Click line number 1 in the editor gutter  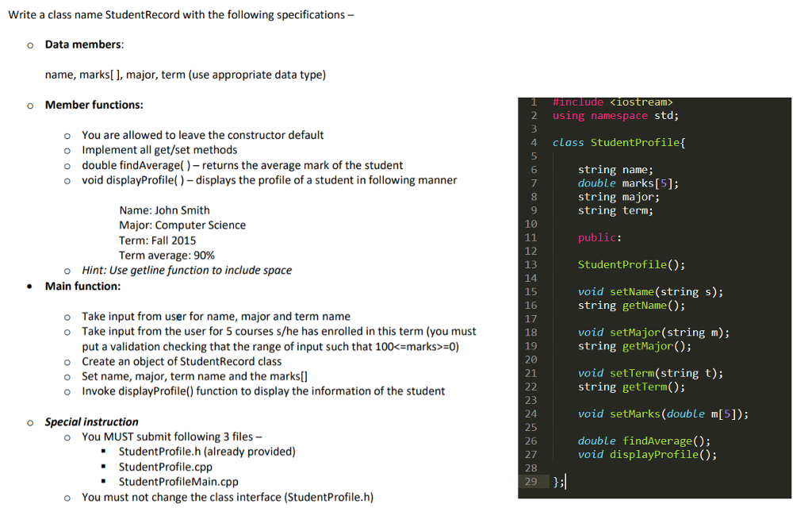point(534,102)
